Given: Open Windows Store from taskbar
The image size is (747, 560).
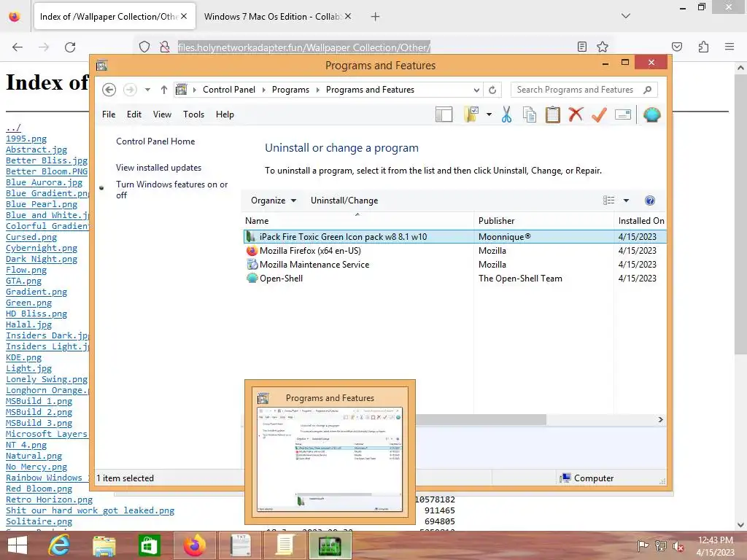Looking at the screenshot, I should tap(149, 545).
